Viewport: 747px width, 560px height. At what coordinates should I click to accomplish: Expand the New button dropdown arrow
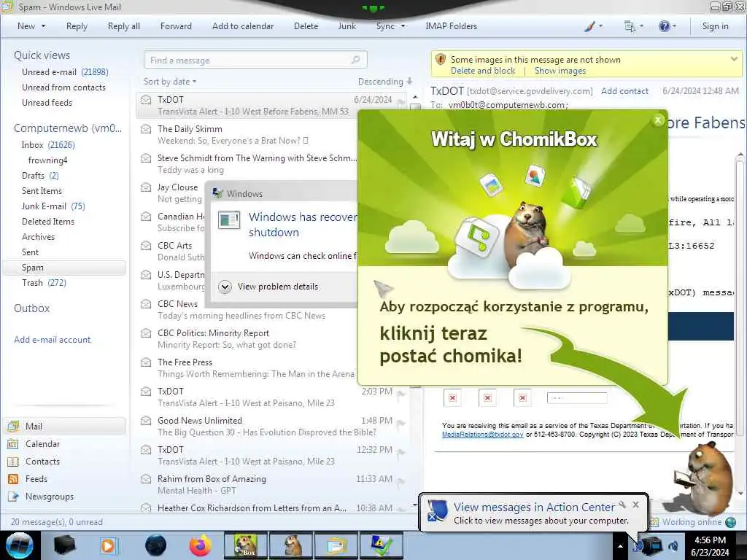click(x=43, y=26)
